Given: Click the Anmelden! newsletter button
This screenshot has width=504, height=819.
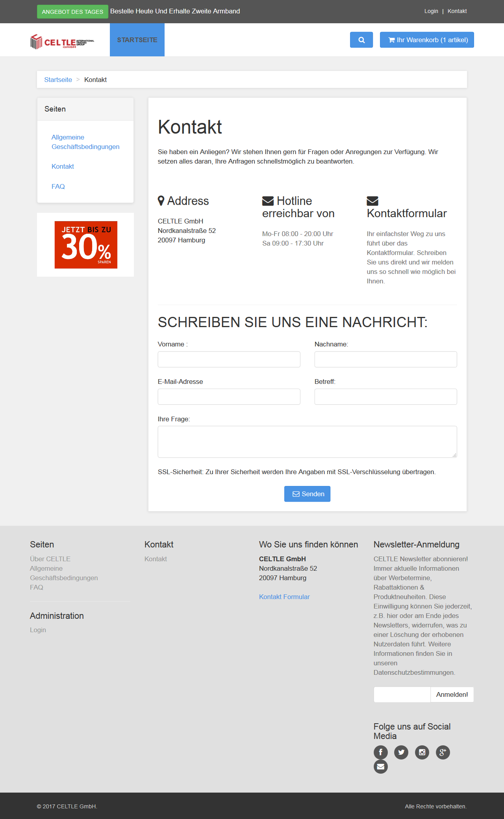Looking at the screenshot, I should (x=452, y=694).
